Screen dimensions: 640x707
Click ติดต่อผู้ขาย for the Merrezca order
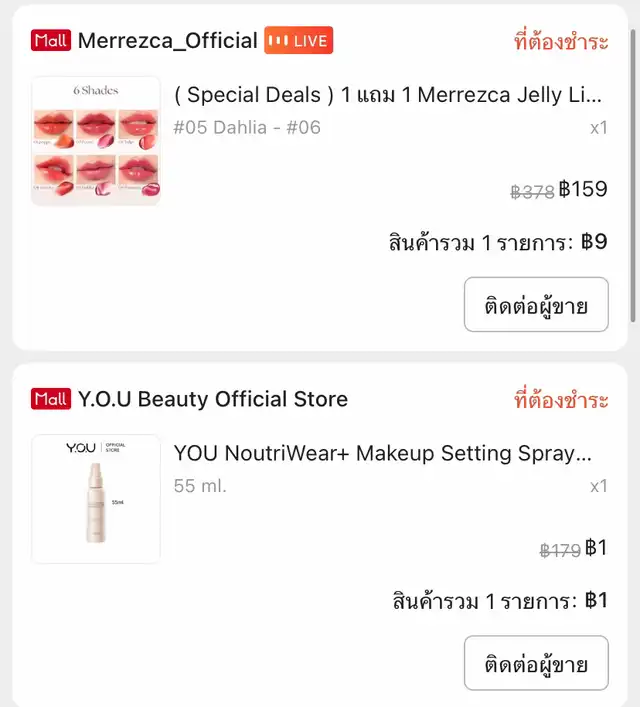536,305
